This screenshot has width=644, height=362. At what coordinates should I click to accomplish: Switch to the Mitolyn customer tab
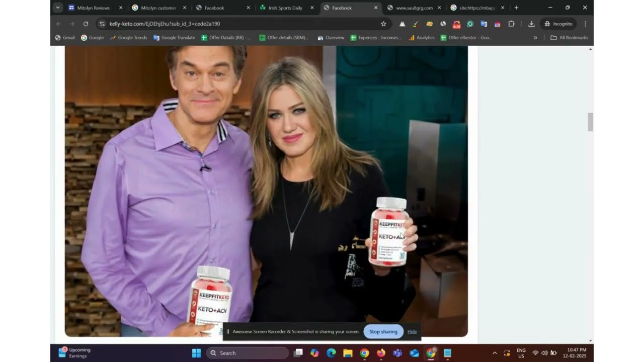[159, 8]
